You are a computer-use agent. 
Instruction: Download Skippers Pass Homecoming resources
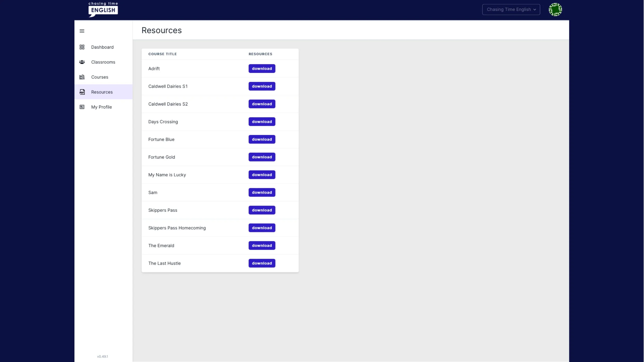pos(262,228)
